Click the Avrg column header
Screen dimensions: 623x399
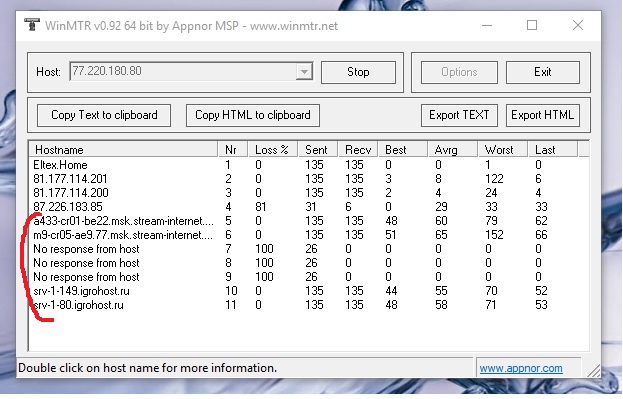click(453, 150)
